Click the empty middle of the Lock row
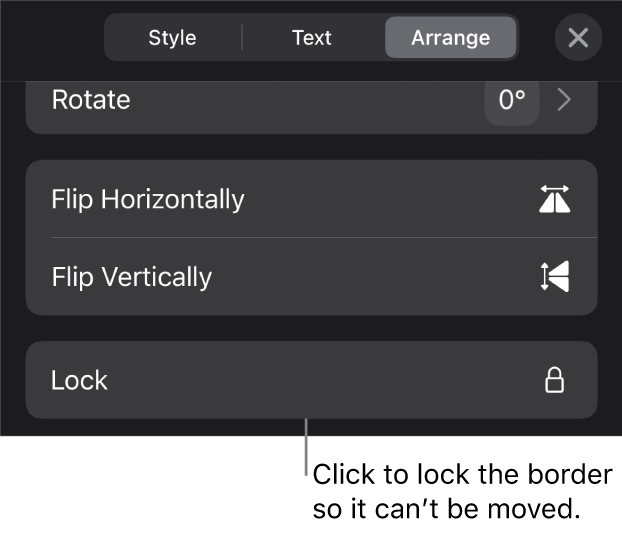622x536 pixels. (x=310, y=380)
